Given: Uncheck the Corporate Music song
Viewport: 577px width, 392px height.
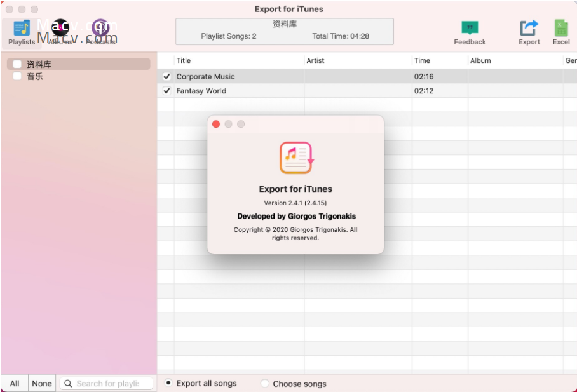Looking at the screenshot, I should point(166,76).
